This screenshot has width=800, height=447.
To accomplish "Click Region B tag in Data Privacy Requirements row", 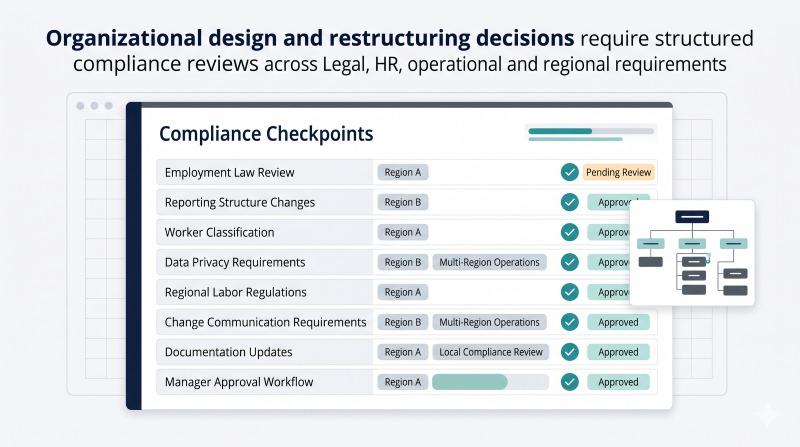I will (403, 262).
